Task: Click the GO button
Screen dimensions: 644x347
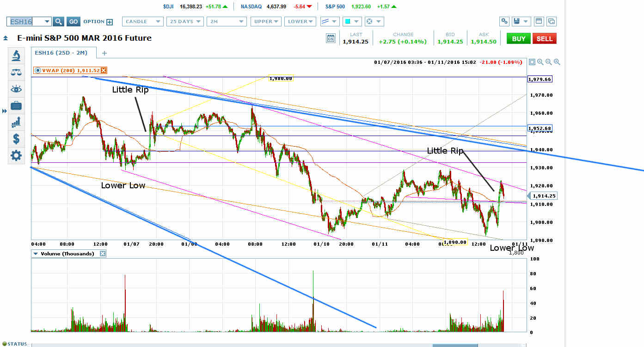Action: [x=73, y=21]
